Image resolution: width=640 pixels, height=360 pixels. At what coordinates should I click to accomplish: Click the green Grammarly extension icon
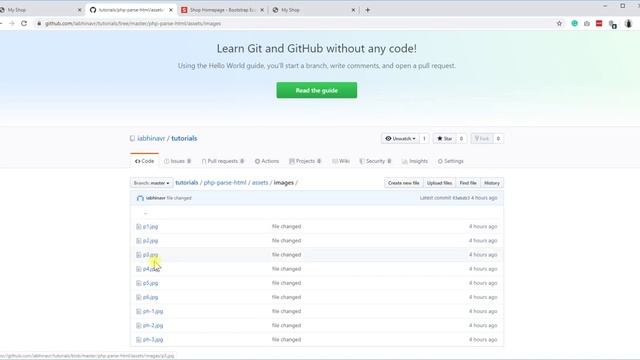[574, 24]
